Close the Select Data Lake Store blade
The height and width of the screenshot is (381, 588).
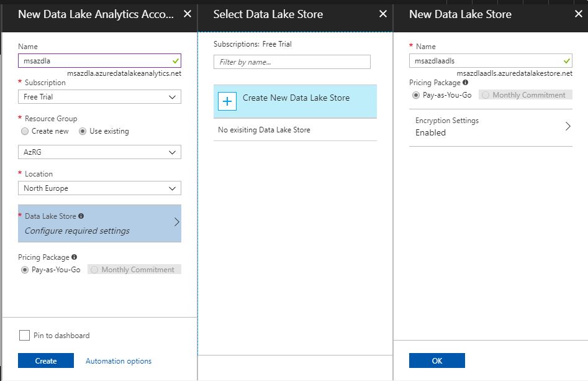(x=382, y=14)
